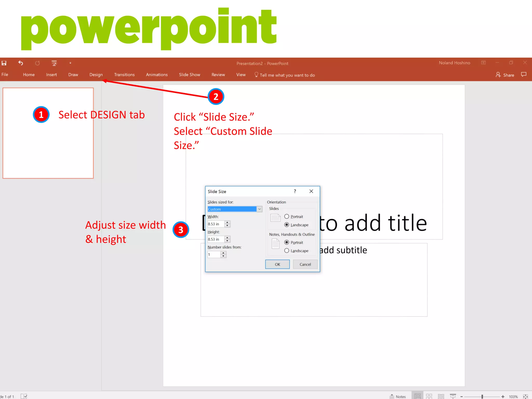This screenshot has width=532, height=399.
Task: Open the comments icon beside Share
Action: [524, 75]
